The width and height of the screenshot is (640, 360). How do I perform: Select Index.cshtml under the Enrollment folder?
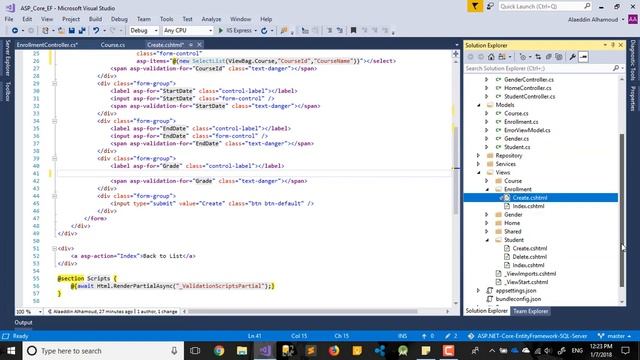click(528, 206)
